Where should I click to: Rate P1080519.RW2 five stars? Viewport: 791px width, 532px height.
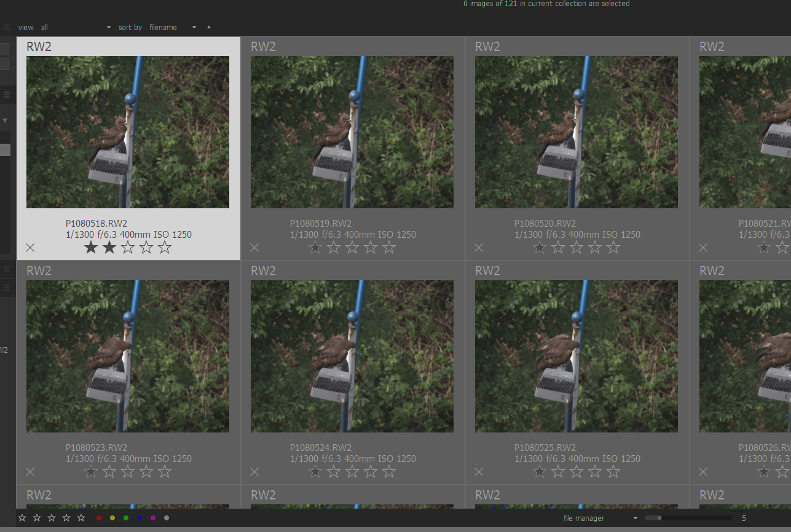click(389, 248)
